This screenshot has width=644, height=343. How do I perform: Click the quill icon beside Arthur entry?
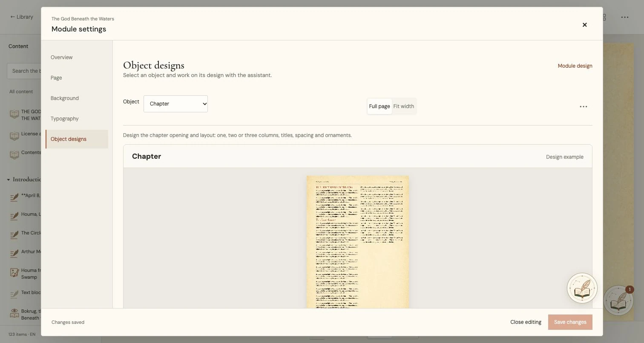(x=14, y=254)
